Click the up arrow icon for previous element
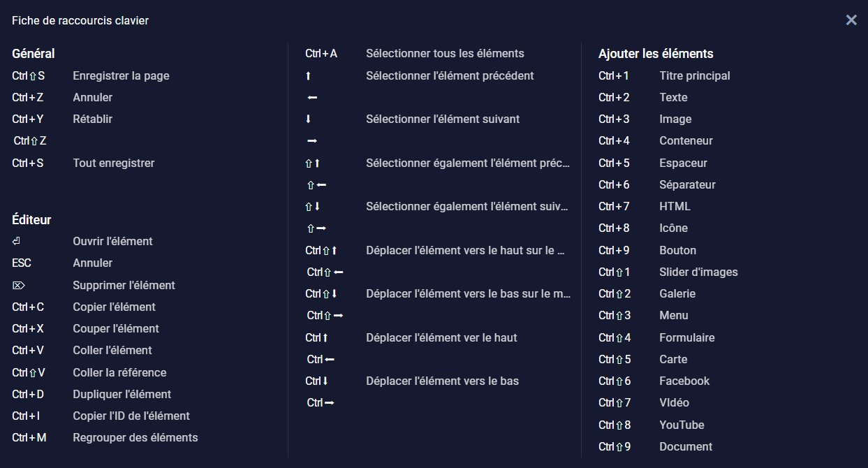This screenshot has height=468, width=868. (x=308, y=75)
